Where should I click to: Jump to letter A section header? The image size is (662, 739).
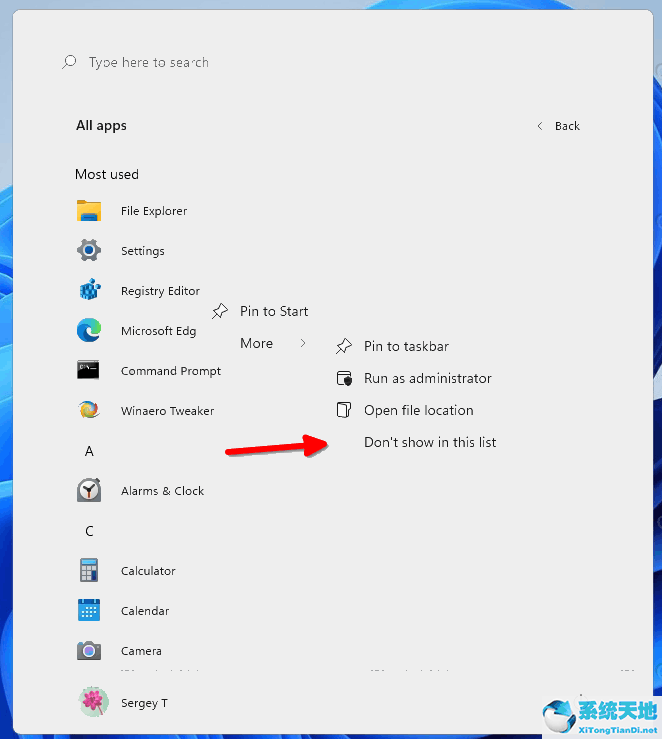[89, 451]
